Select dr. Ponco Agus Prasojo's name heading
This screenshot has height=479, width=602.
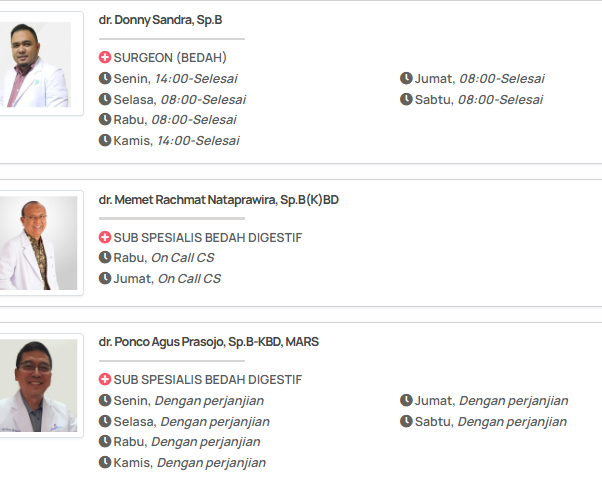tap(209, 341)
